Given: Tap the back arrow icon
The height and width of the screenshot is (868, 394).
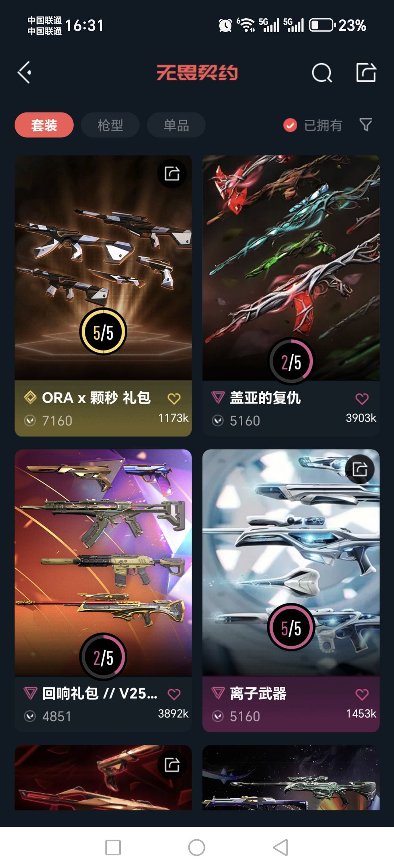Looking at the screenshot, I should coord(24,72).
